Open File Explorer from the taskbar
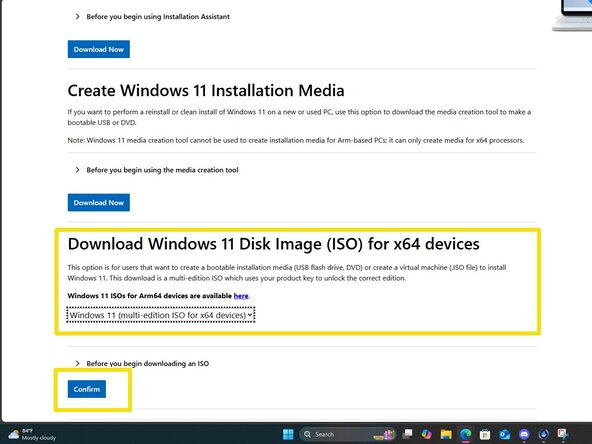The width and height of the screenshot is (592, 444). click(x=446, y=434)
